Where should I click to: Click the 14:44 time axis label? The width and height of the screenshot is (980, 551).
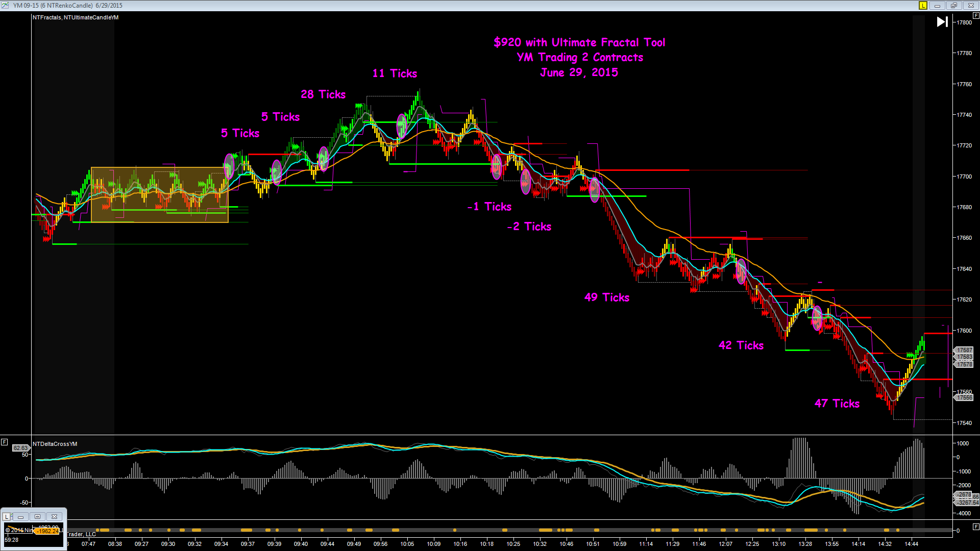tap(912, 544)
